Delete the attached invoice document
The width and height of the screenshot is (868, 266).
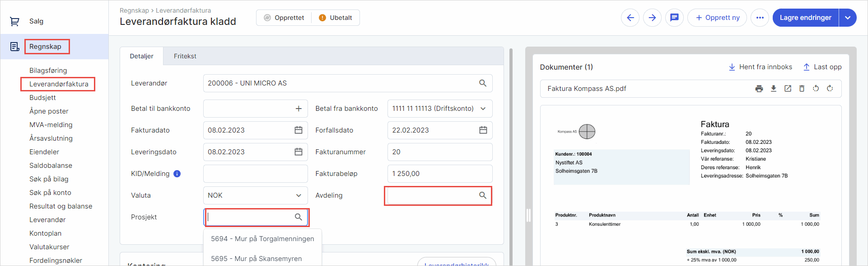click(x=802, y=89)
